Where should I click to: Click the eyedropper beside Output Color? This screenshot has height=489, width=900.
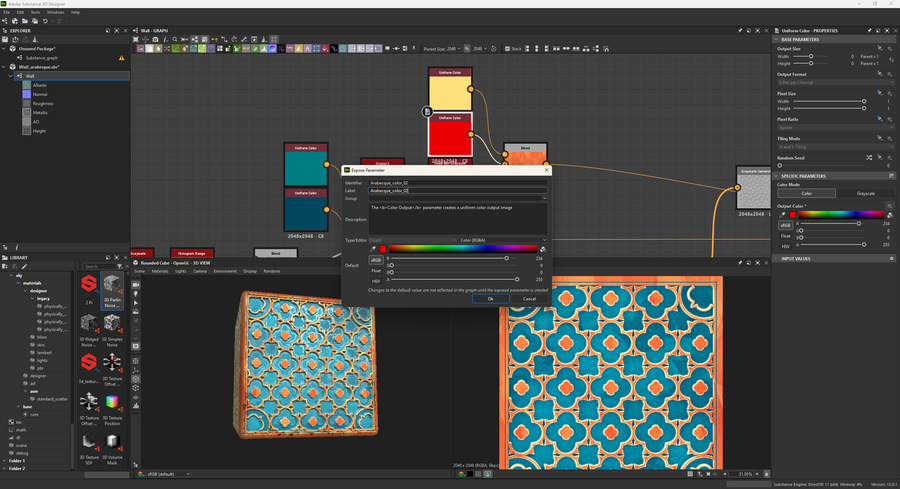pos(783,214)
